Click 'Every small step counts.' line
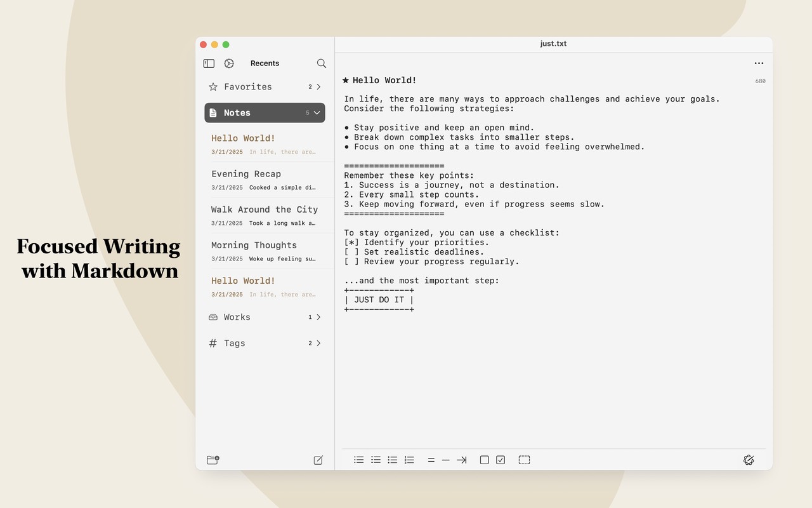Image resolution: width=812 pixels, height=508 pixels. 412,194
